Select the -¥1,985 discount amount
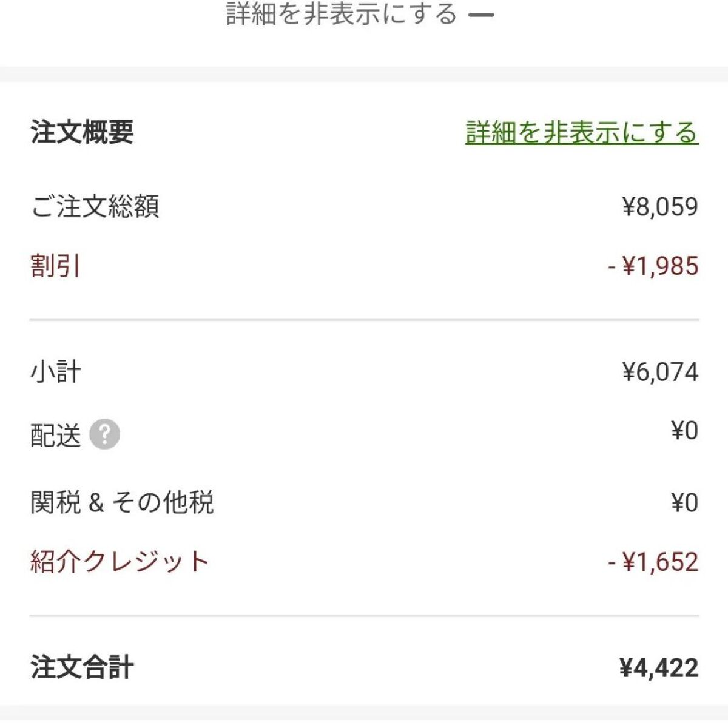The width and height of the screenshot is (728, 728). point(653,266)
